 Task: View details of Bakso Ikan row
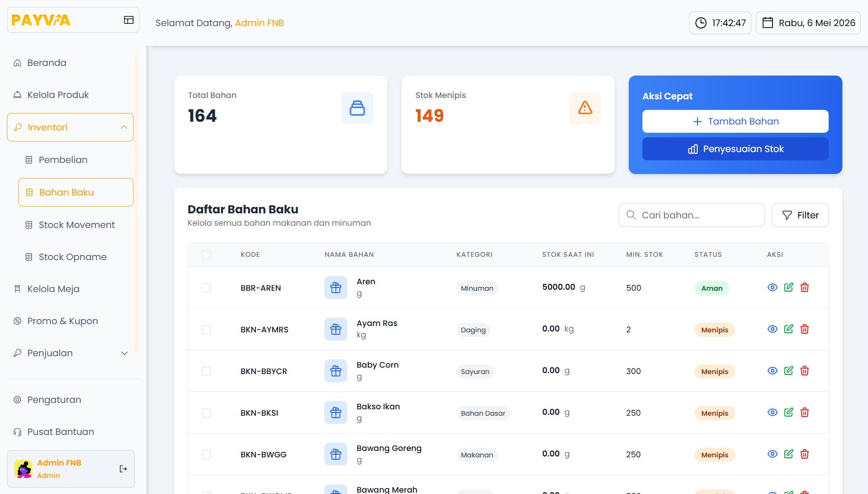pyautogui.click(x=772, y=413)
